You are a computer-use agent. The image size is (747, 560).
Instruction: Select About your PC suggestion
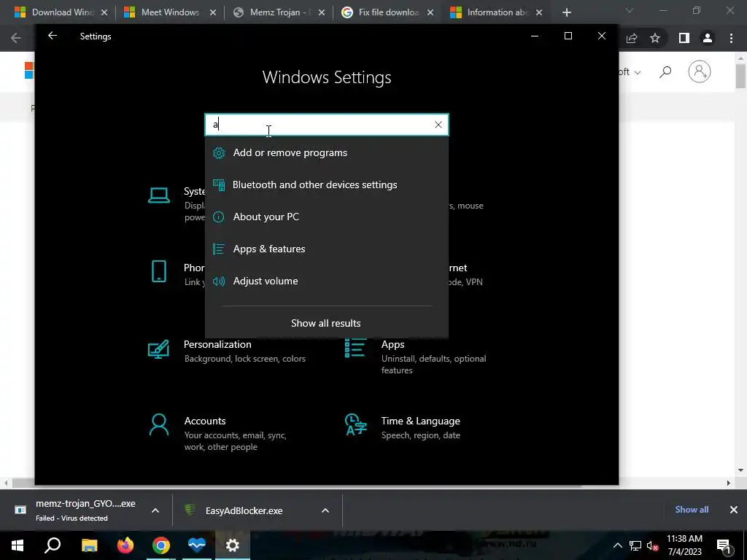(326, 217)
